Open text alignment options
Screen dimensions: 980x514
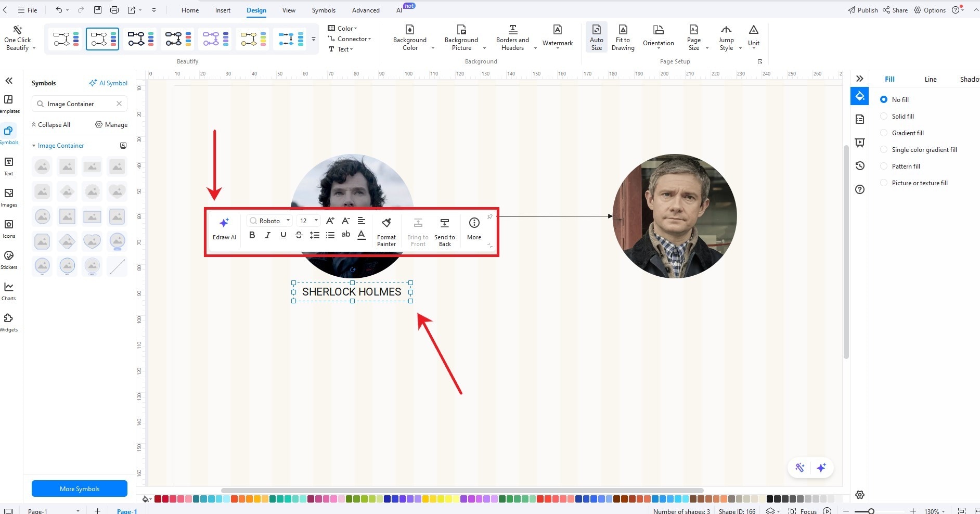coord(362,221)
